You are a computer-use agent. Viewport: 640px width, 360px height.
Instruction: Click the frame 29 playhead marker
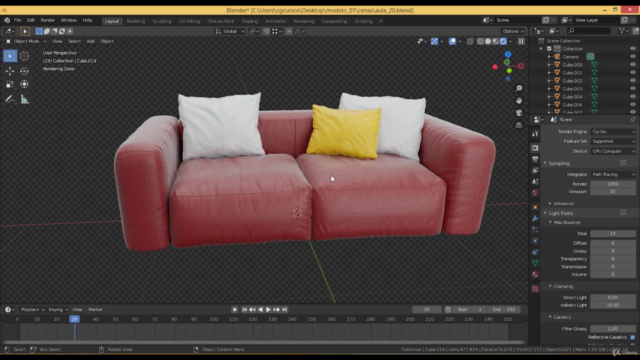click(74, 319)
